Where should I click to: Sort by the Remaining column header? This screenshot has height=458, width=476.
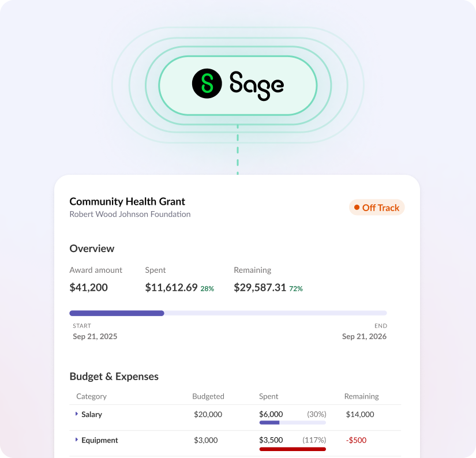click(361, 396)
